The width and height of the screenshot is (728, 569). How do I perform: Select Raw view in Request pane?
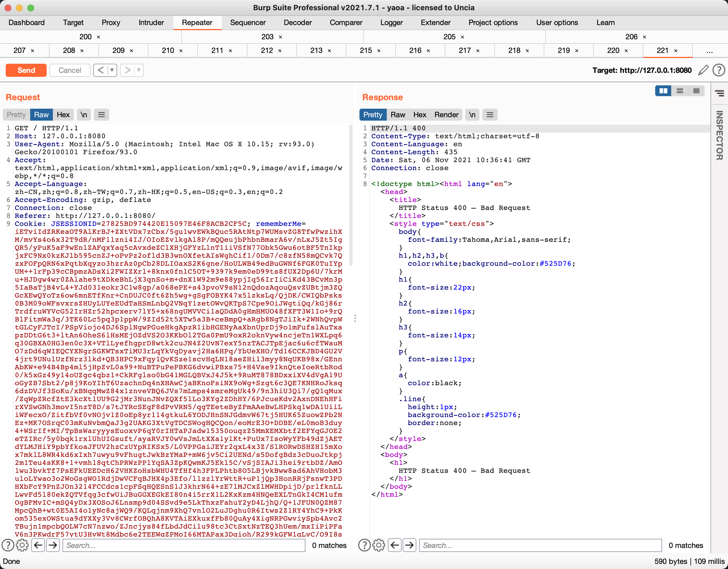pyautogui.click(x=41, y=115)
